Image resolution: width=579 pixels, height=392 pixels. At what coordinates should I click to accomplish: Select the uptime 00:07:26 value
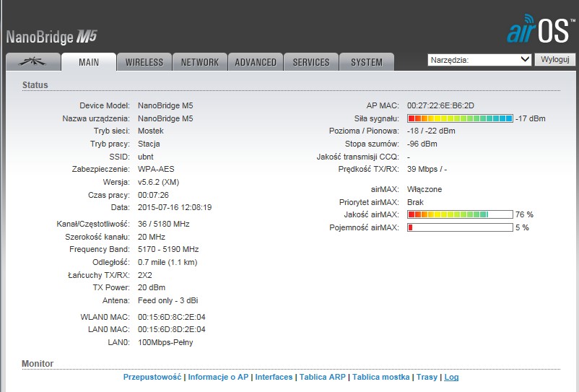coord(153,195)
